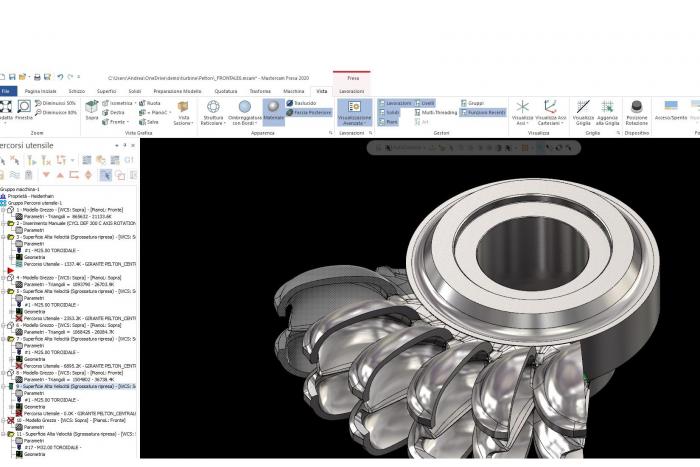Activate the Materiale shading icon
Viewport: 700px width, 467px height.
tap(273, 110)
